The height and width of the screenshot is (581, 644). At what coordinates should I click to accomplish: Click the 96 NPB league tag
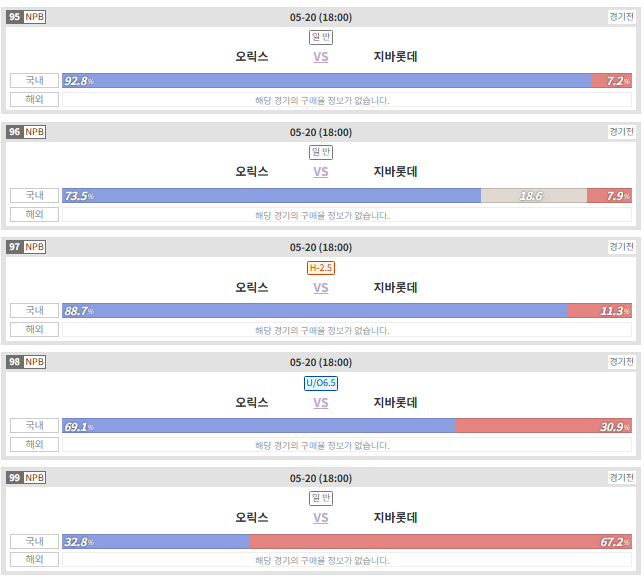click(x=26, y=132)
